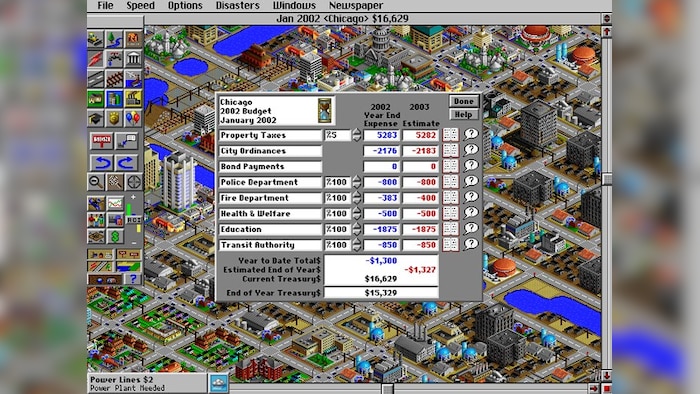The width and height of the screenshot is (700, 394).
Task: Change Police Department funding stepper
Action: pos(356,182)
